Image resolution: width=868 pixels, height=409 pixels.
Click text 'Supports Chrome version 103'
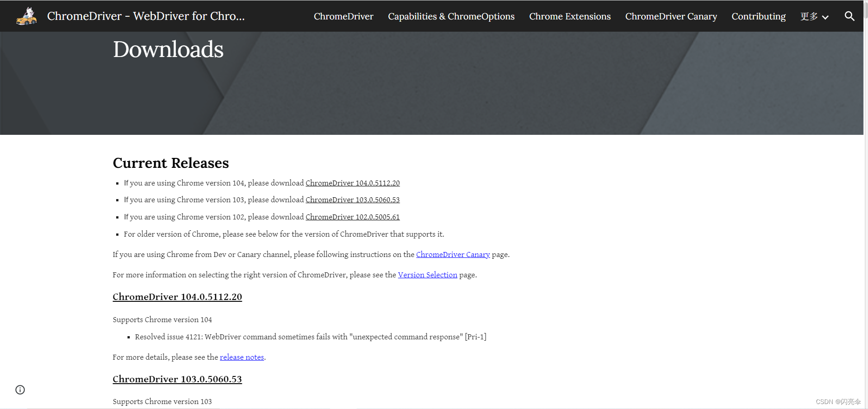coord(162,401)
